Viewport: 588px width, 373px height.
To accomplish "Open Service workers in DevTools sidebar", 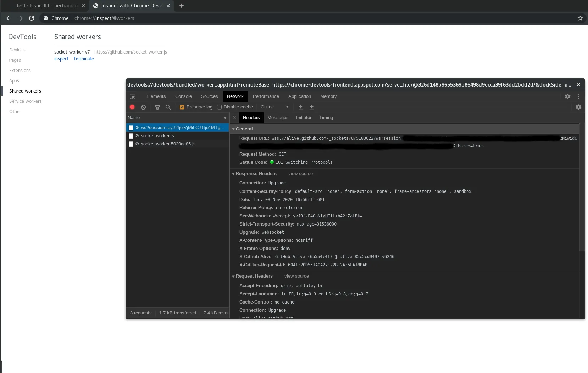I will click(x=26, y=101).
